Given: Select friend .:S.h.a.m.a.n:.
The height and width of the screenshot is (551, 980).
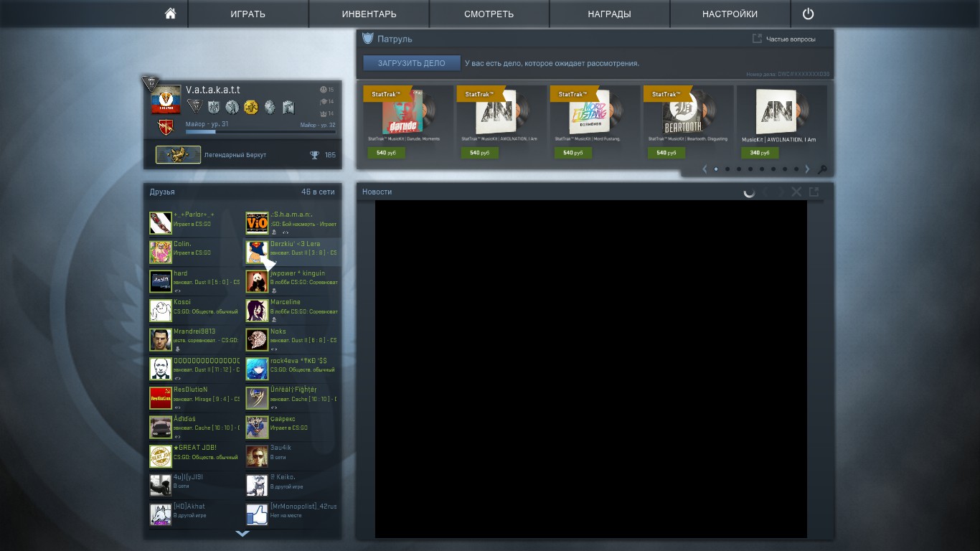Looking at the screenshot, I should pos(291,223).
